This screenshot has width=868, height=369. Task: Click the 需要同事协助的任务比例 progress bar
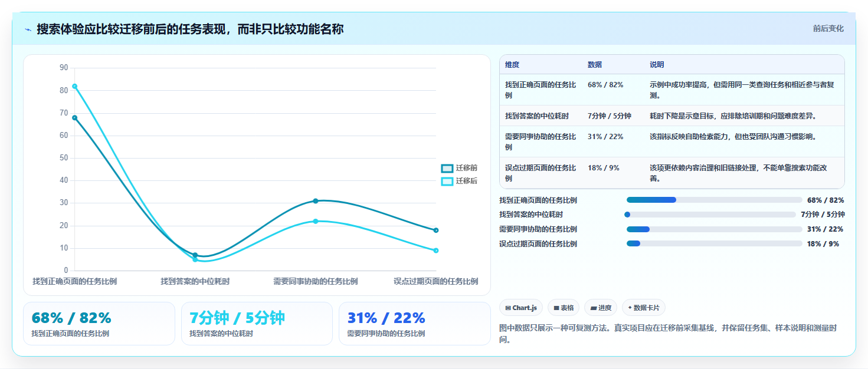point(714,229)
